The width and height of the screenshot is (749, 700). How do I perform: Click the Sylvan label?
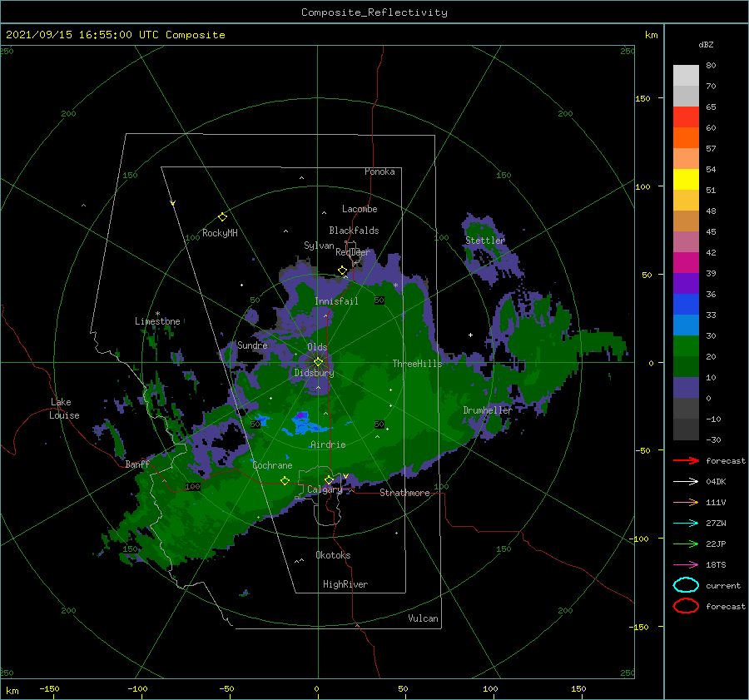click(319, 246)
